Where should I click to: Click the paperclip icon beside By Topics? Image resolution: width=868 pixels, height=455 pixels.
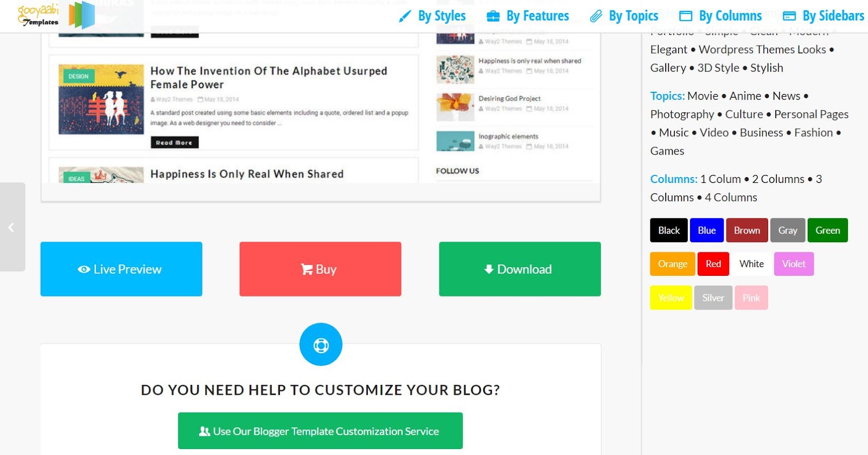pyautogui.click(x=596, y=16)
